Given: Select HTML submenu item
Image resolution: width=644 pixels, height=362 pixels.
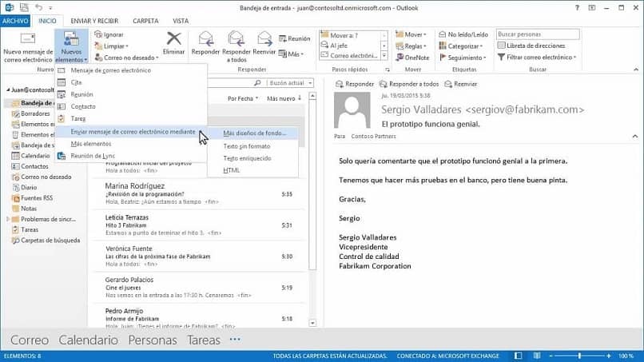Looking at the screenshot, I should pos(253,170).
